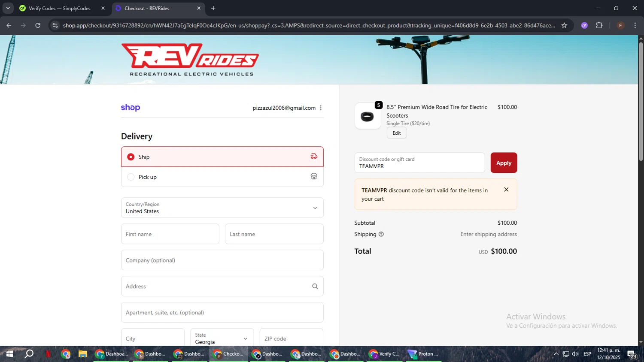Click the address search magnifier icon
This screenshot has width=644, height=362.
[315, 286]
